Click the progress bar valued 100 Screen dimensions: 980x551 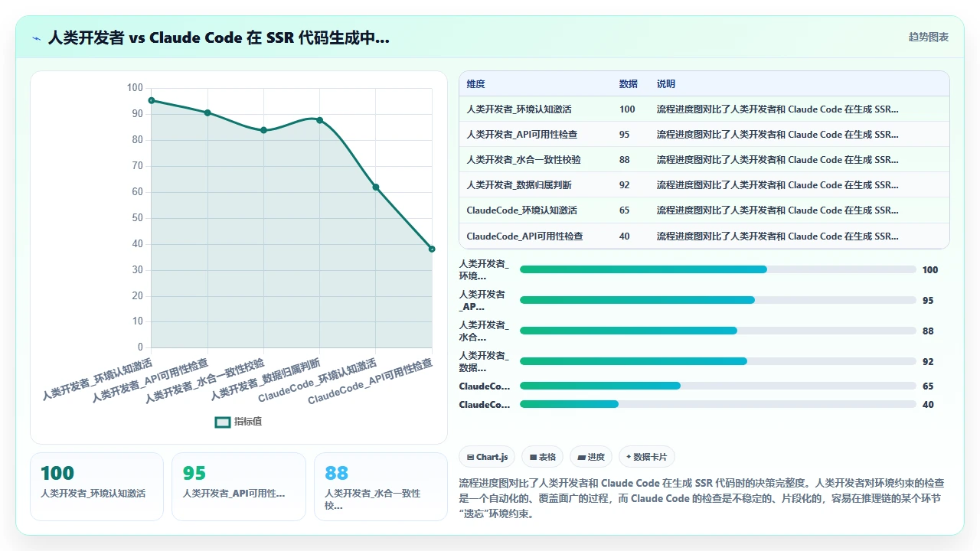point(717,269)
